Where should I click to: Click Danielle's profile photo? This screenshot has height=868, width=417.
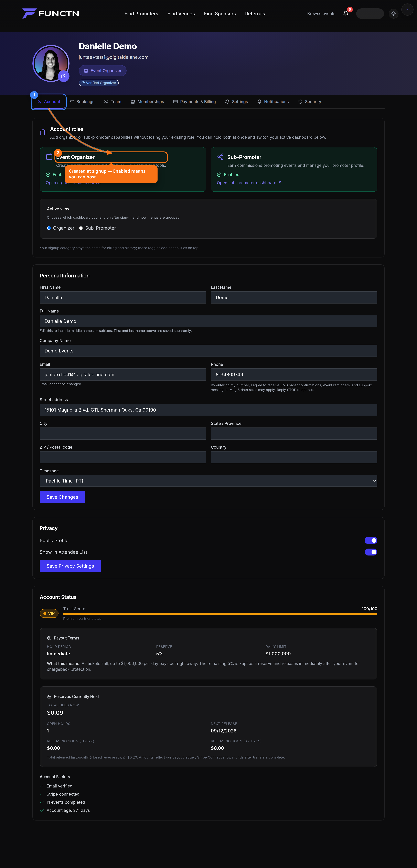(x=51, y=63)
